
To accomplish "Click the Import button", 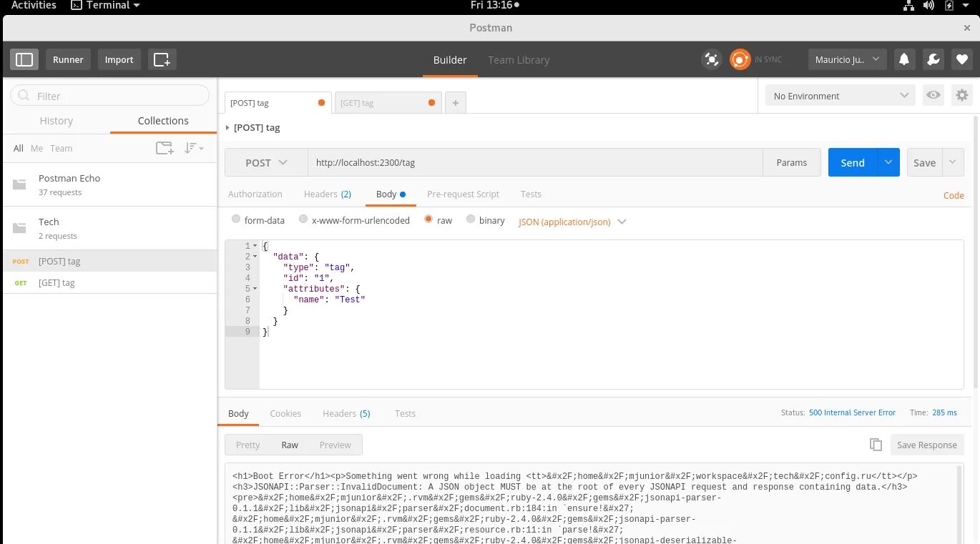I will [x=119, y=59].
